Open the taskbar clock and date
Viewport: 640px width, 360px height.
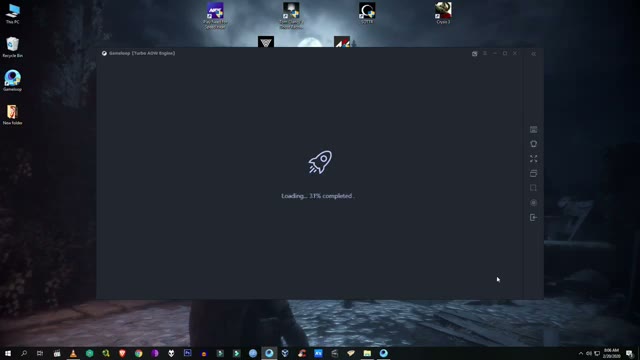[x=611, y=353]
